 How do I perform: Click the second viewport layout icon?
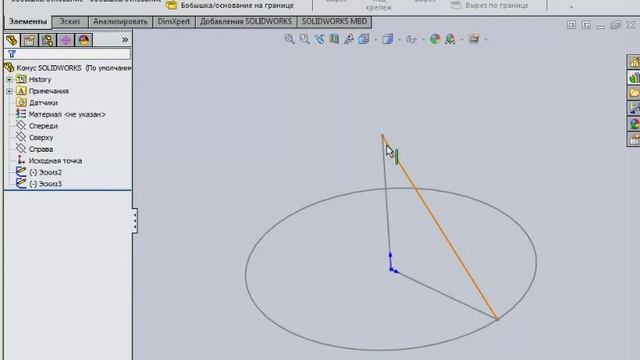click(586, 25)
